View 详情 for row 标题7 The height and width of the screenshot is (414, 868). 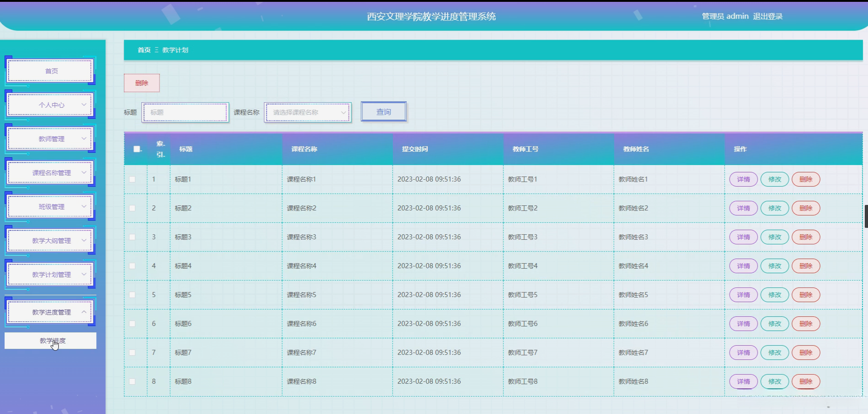(743, 353)
